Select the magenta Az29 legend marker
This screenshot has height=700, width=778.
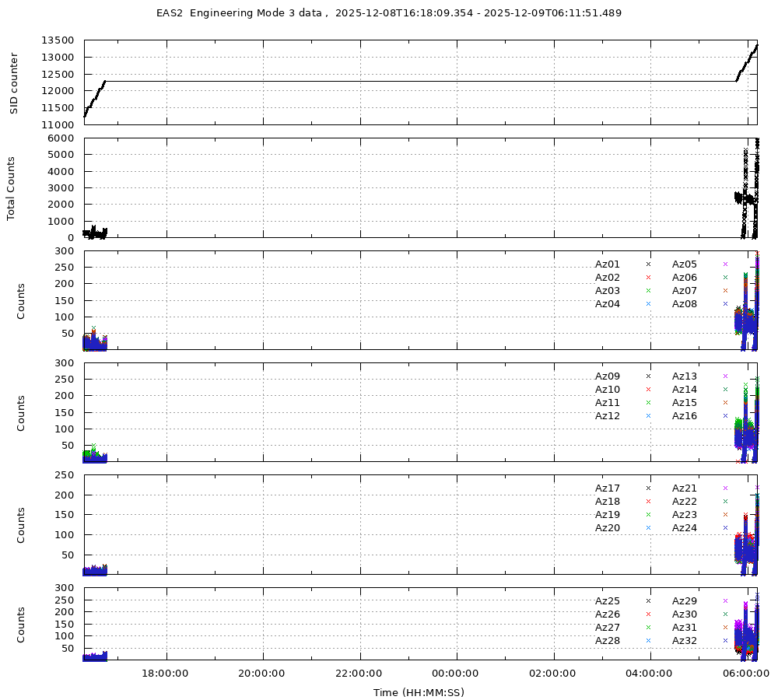(x=725, y=601)
